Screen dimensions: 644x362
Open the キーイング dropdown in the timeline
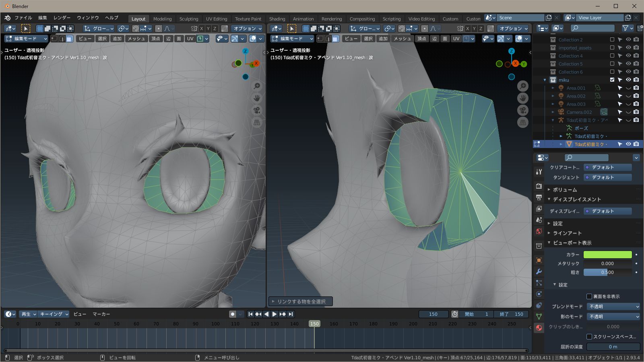(x=54, y=314)
